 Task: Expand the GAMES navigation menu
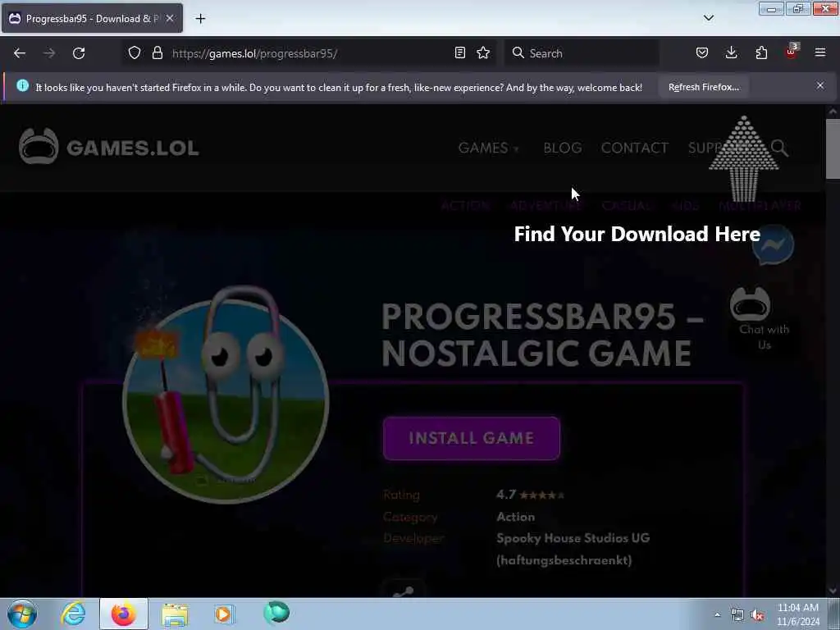[489, 148]
